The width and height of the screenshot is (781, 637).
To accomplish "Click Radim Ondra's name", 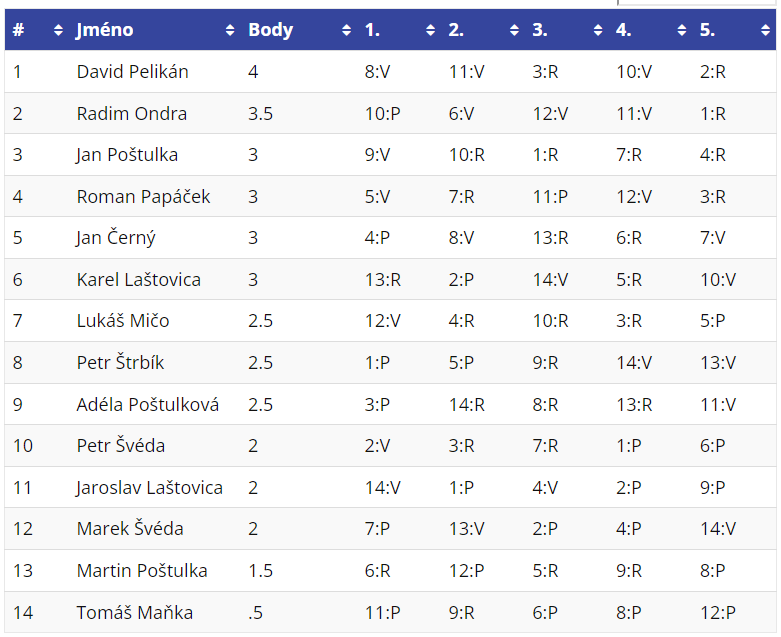I will pyautogui.click(x=131, y=114).
